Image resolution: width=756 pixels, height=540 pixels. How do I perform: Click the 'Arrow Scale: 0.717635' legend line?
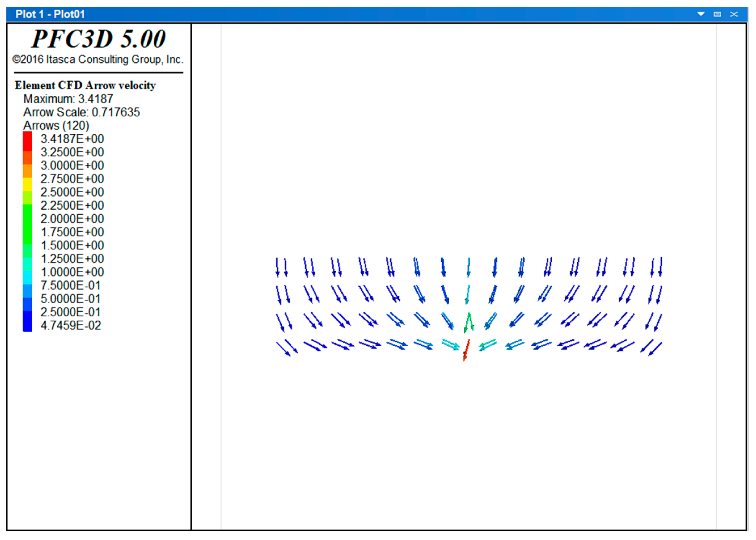(x=81, y=112)
